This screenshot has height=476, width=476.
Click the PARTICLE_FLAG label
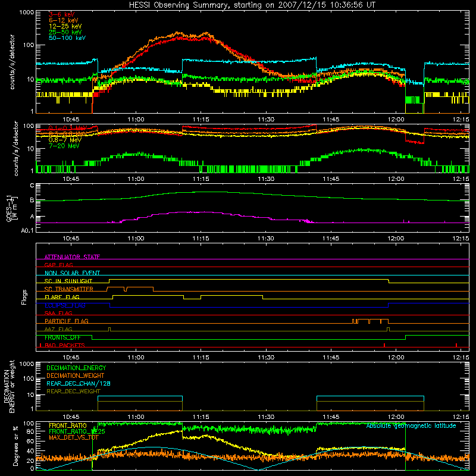[x=67, y=321]
